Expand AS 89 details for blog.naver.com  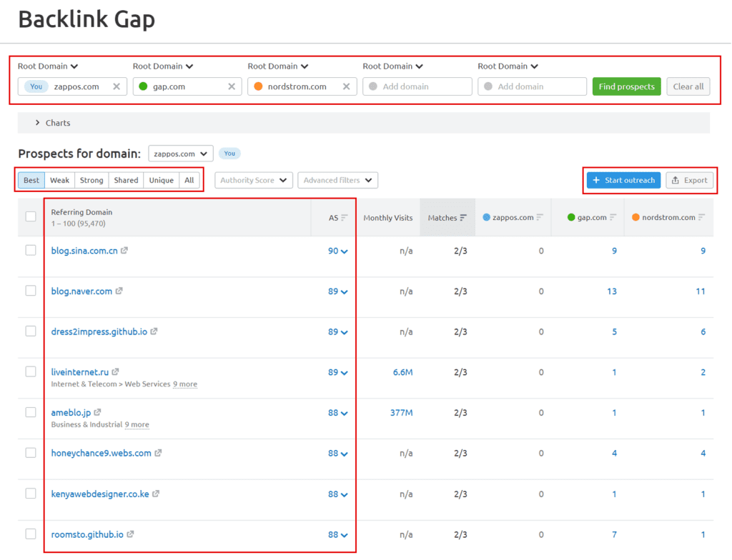(x=338, y=291)
